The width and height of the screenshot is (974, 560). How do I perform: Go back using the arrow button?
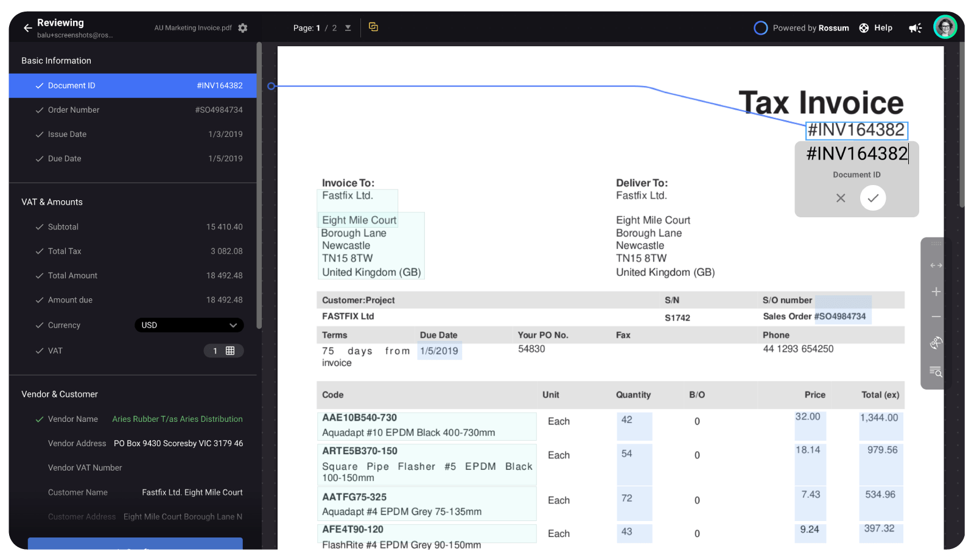pos(27,27)
